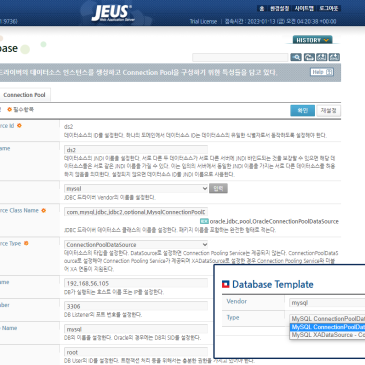Click the last icon in search toolbar
Image resolution: width=365 pixels, height=365 pixels.
(334, 57)
